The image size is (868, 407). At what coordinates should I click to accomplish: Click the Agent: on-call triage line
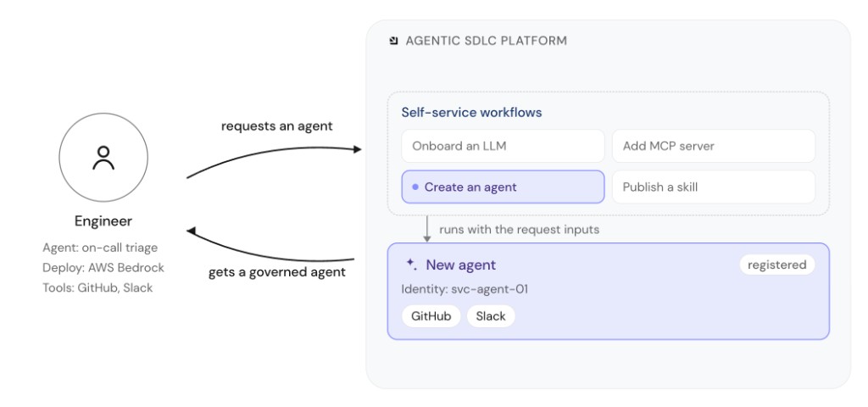[100, 248]
